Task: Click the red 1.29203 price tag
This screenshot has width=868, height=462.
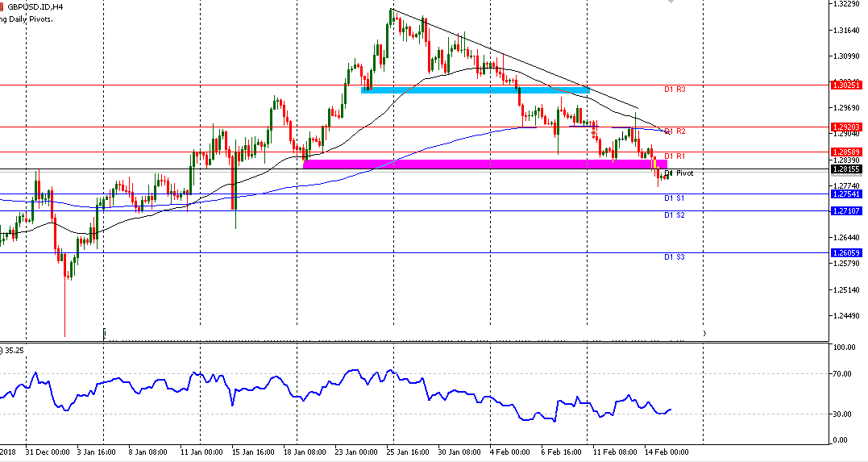Action: [x=845, y=127]
